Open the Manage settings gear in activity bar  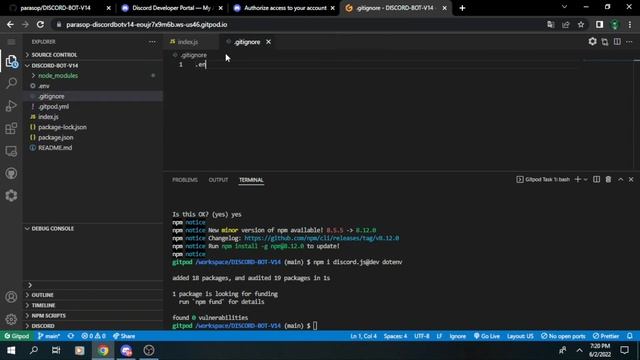11,319
